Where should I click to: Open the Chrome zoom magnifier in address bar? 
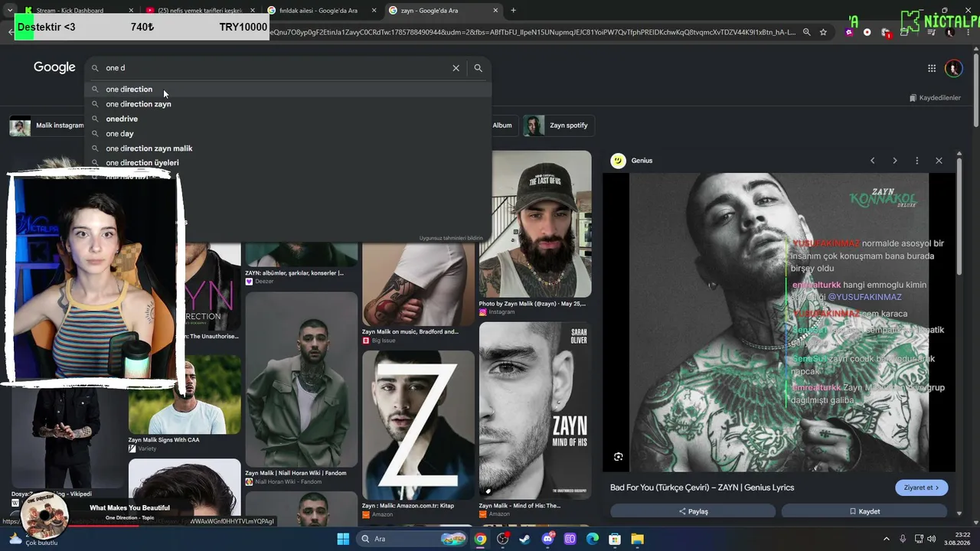[806, 32]
